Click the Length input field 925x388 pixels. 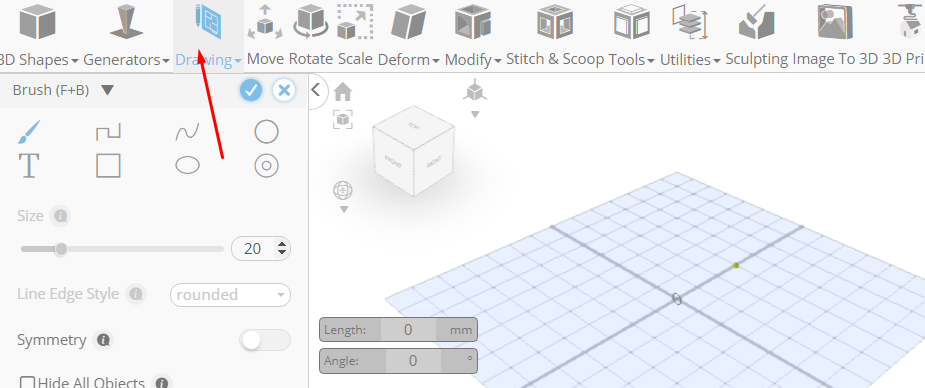tap(408, 330)
